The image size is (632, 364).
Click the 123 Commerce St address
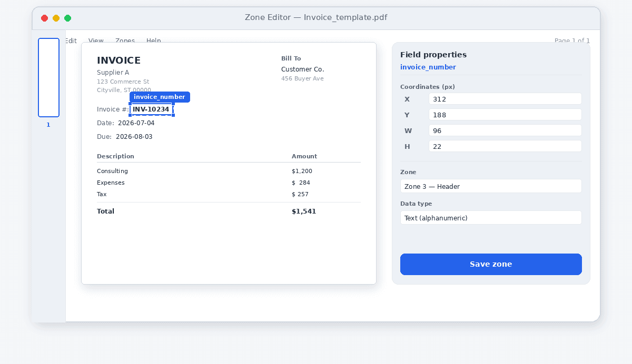(x=123, y=82)
